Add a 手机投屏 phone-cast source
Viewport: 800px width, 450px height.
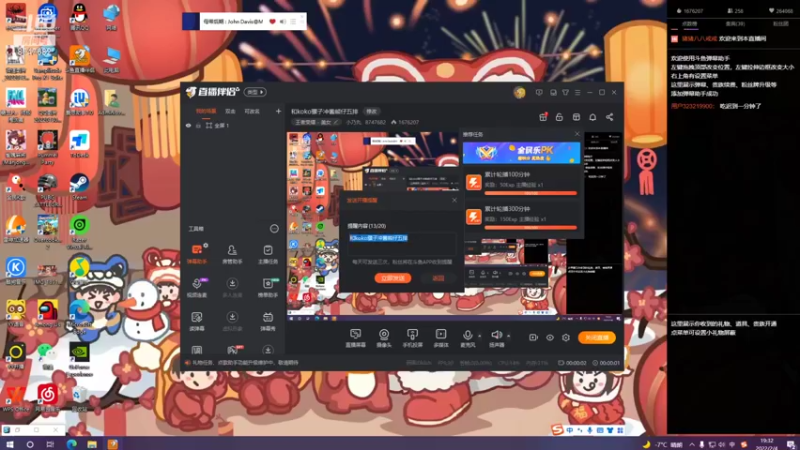[412, 338]
